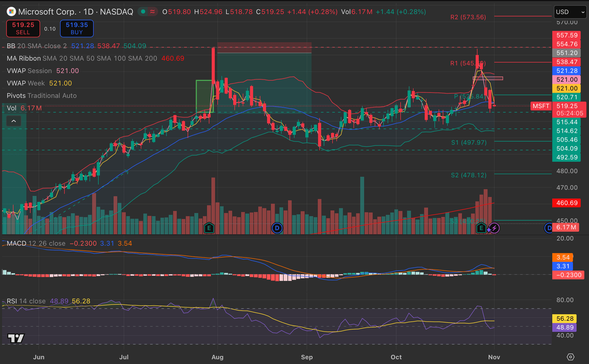Click the BUY 519.35 button
The height and width of the screenshot is (364, 589).
tap(77, 28)
